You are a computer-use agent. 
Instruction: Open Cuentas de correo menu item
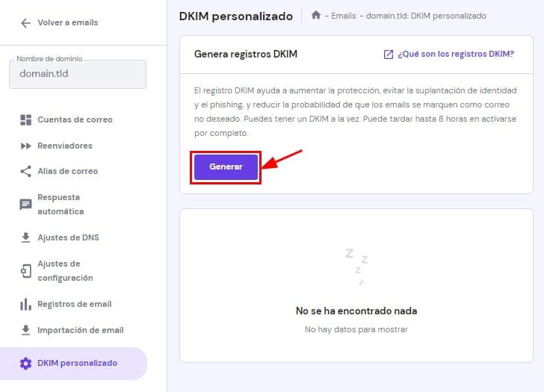(75, 119)
